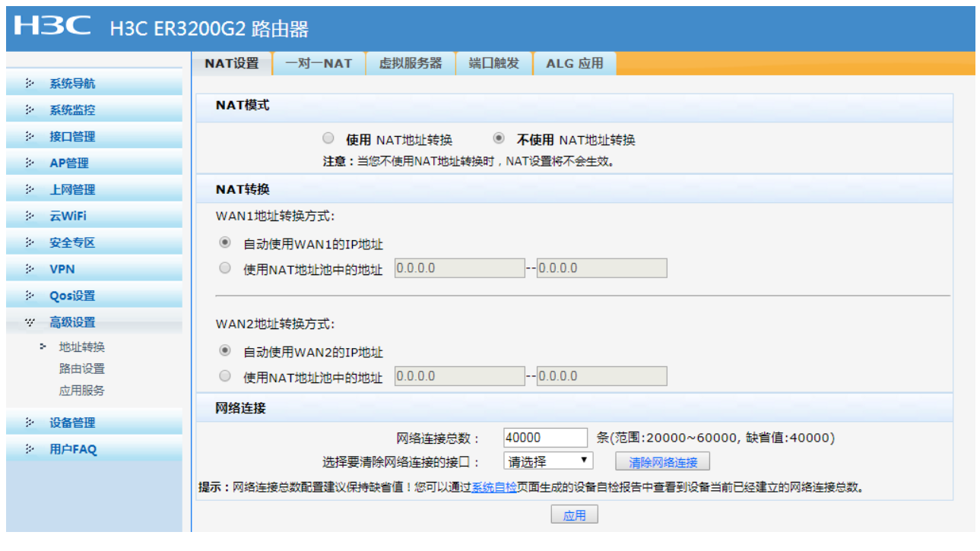The height and width of the screenshot is (551, 980).
Task: Click the 网络连接总数 input field
Action: tap(546, 438)
